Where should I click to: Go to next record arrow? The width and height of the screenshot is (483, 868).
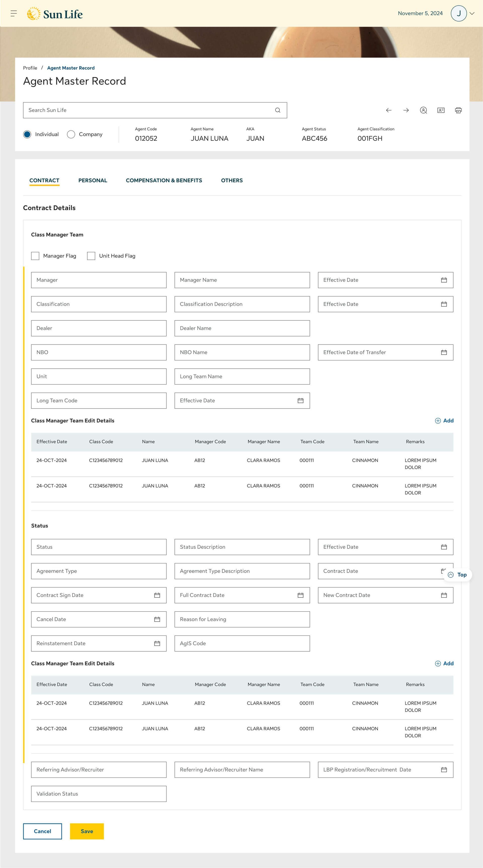pos(406,110)
